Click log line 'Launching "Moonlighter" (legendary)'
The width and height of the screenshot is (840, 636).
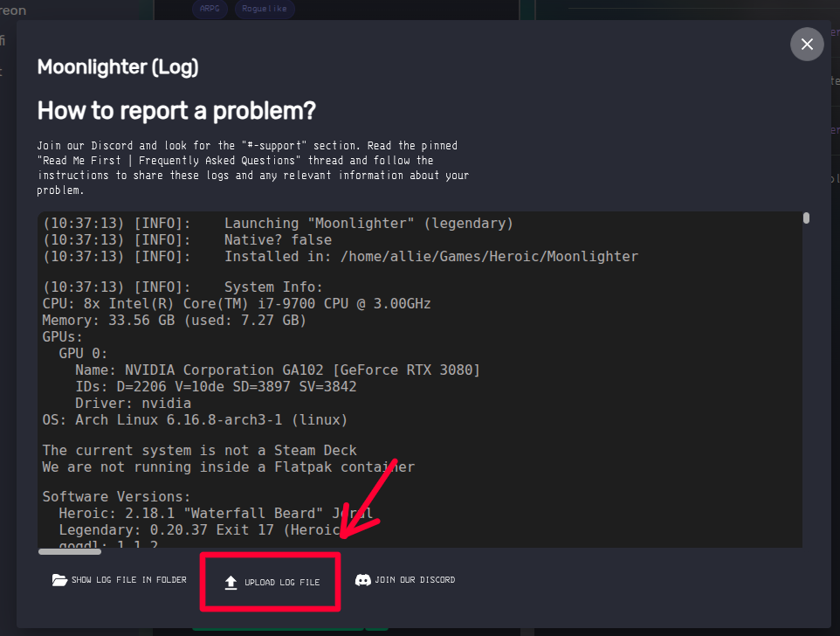278,224
